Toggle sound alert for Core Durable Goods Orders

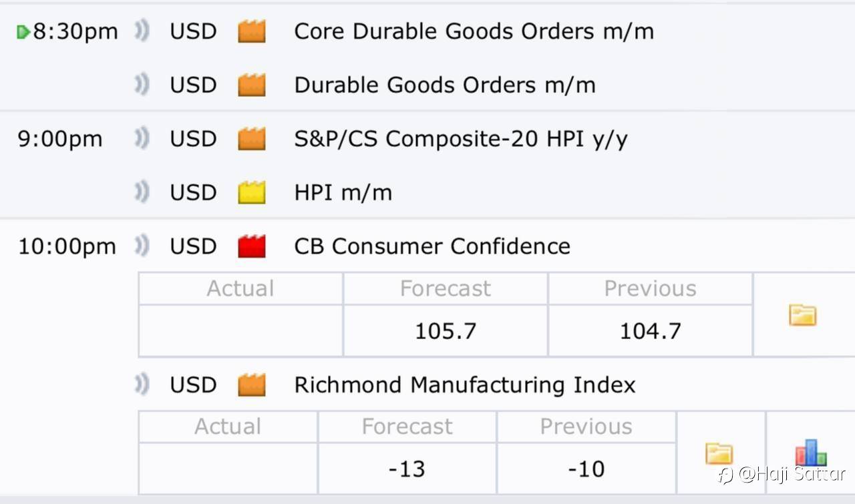[141, 31]
